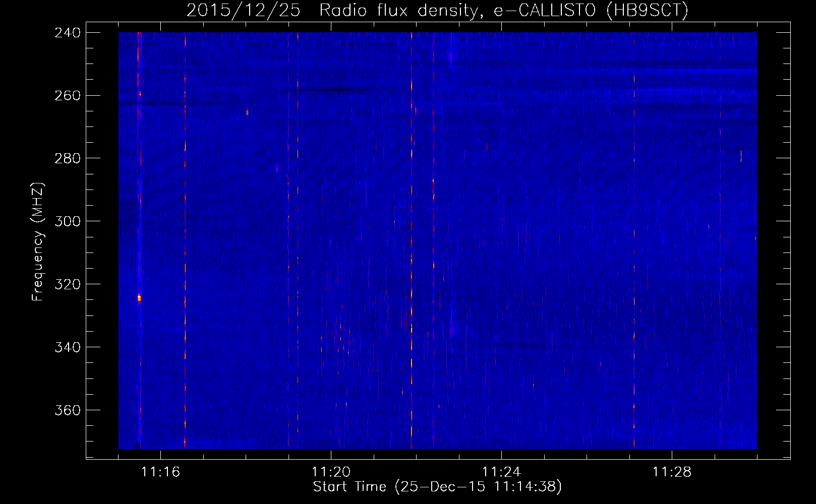This screenshot has width=816, height=504.
Task: Click the plot title with the 2015/12/25 date
Action: click(x=437, y=10)
